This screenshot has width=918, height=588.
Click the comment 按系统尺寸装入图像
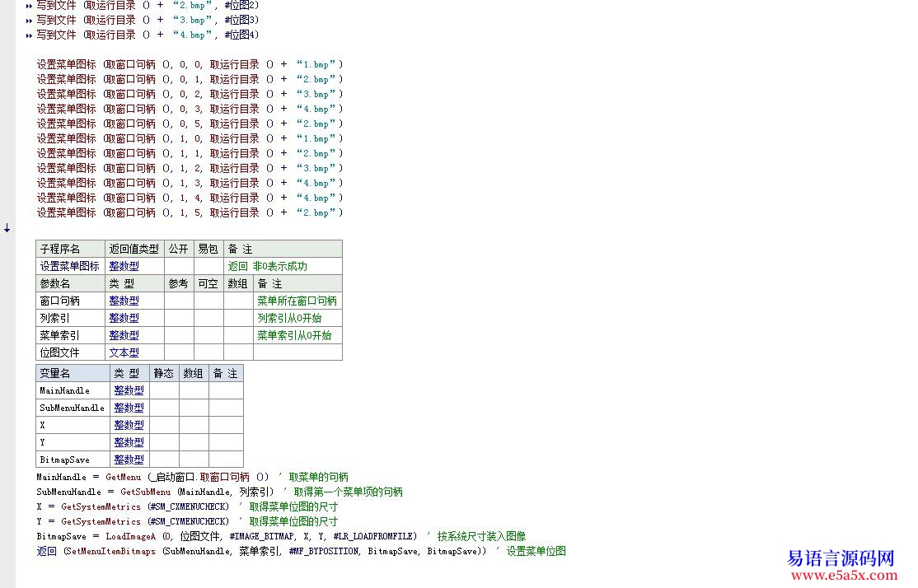point(481,536)
